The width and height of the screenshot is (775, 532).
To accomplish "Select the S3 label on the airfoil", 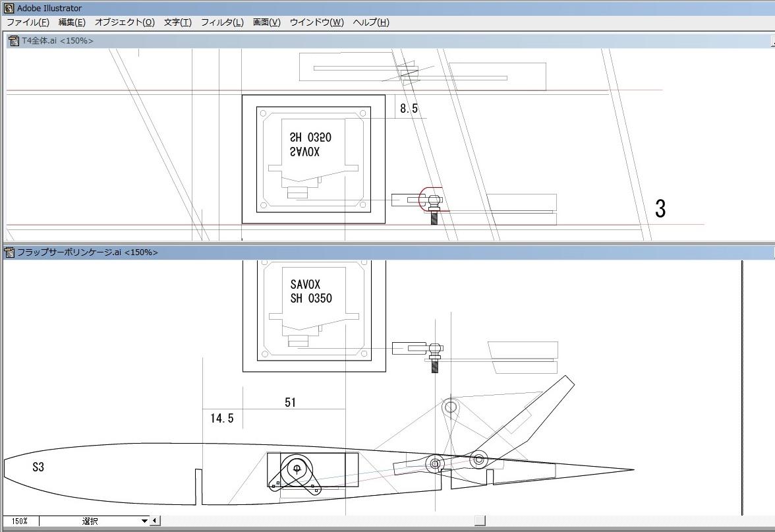I will click(x=38, y=467).
